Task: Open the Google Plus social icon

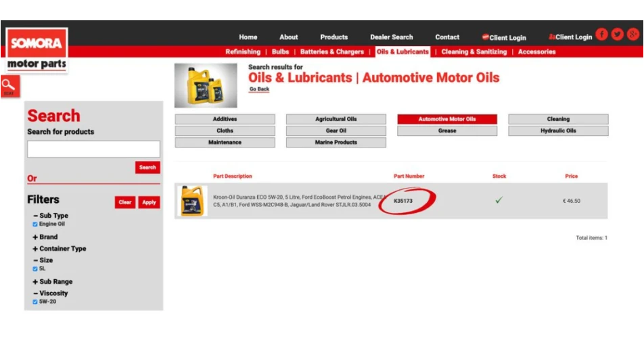Action: tap(633, 34)
